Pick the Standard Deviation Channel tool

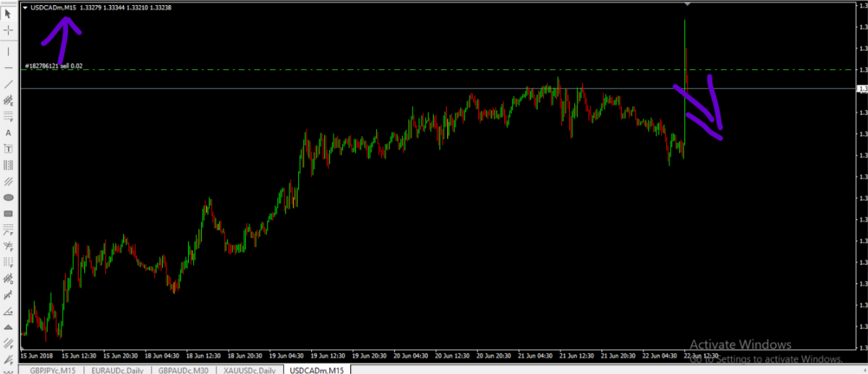(9, 279)
